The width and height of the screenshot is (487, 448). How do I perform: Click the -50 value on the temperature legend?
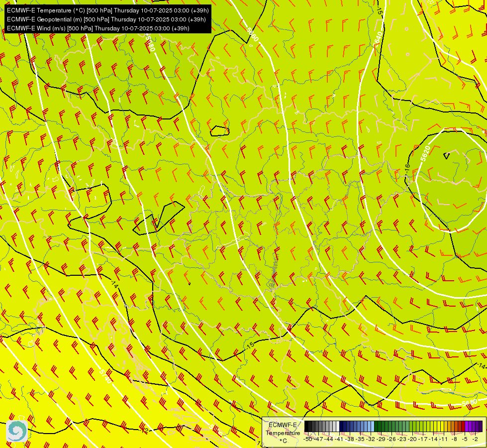pyautogui.click(x=308, y=439)
